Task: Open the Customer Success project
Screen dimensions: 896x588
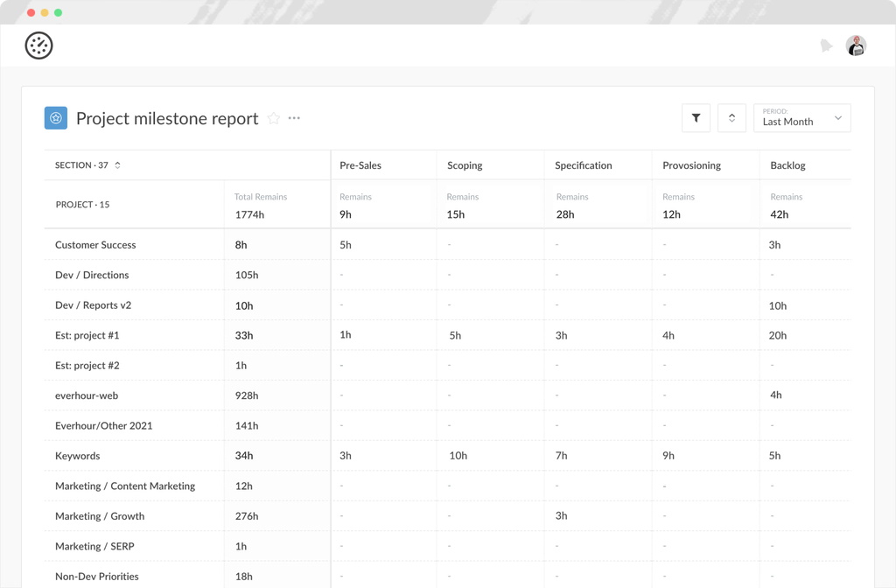Action: click(97, 245)
